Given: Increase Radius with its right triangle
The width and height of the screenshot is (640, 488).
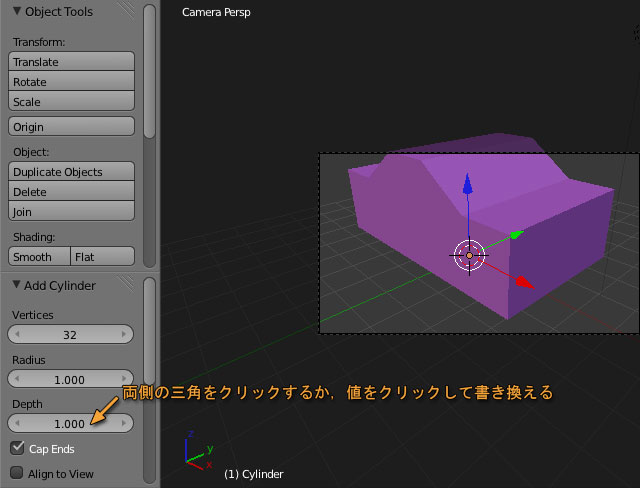Looking at the screenshot, I should point(125,379).
